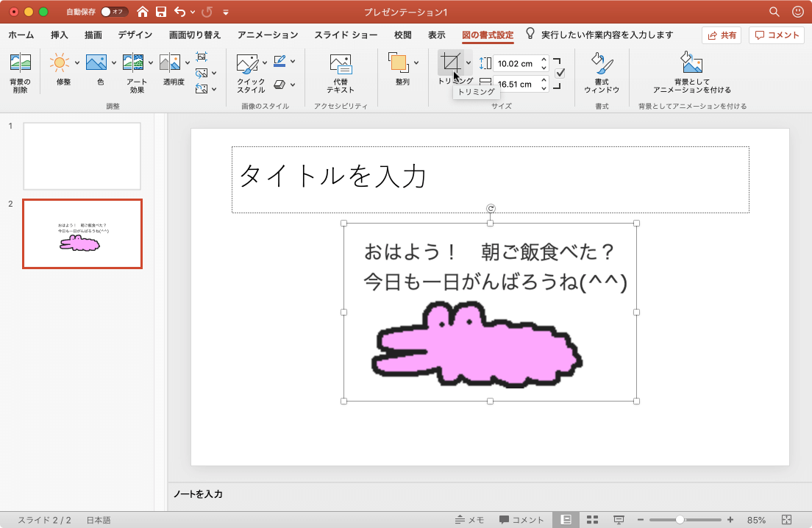Click the Alt Text (代替テキスト) icon
812x528 pixels.
[341, 65]
